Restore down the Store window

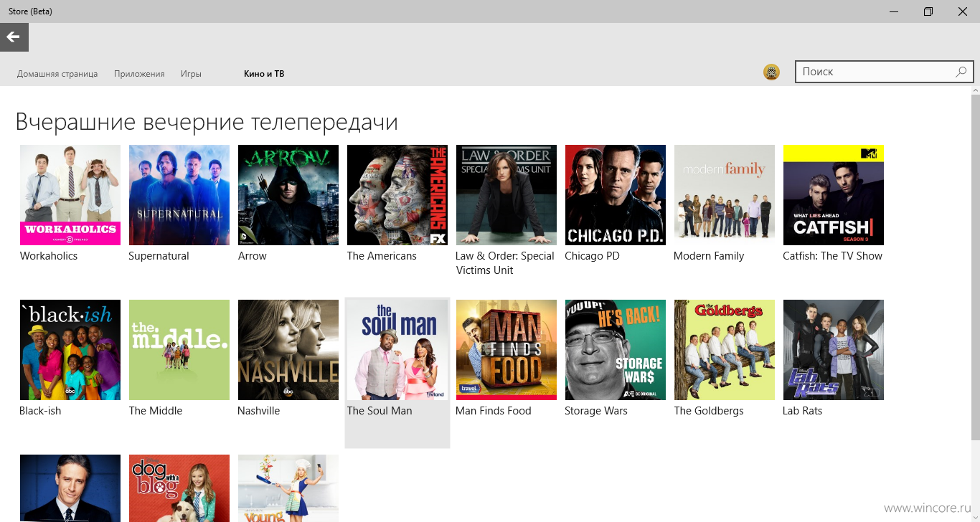(x=928, y=11)
